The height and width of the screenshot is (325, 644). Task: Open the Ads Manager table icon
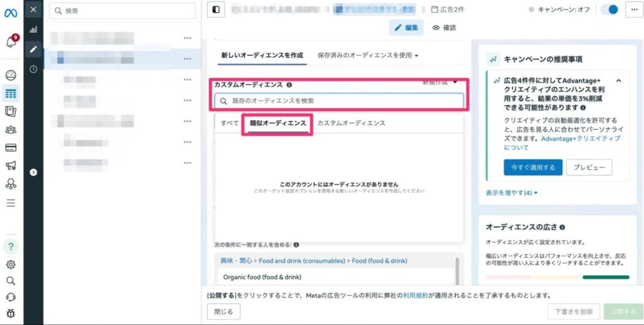pos(11,94)
